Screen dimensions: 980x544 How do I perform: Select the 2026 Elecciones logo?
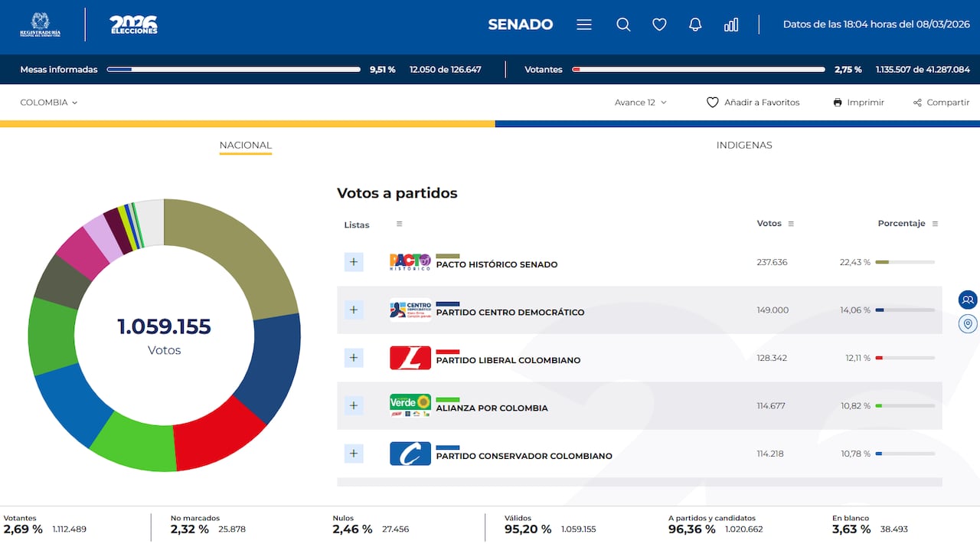[x=133, y=24]
